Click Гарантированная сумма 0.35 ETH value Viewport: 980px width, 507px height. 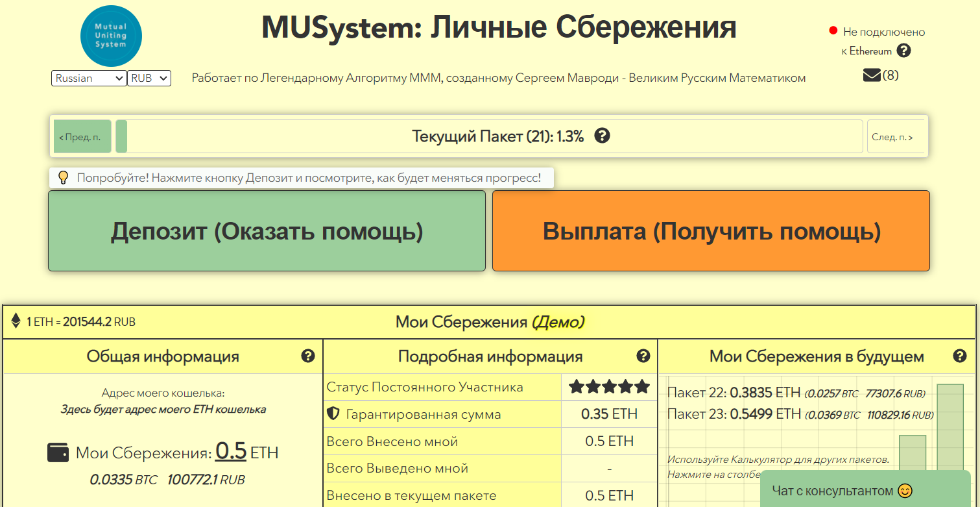point(609,414)
